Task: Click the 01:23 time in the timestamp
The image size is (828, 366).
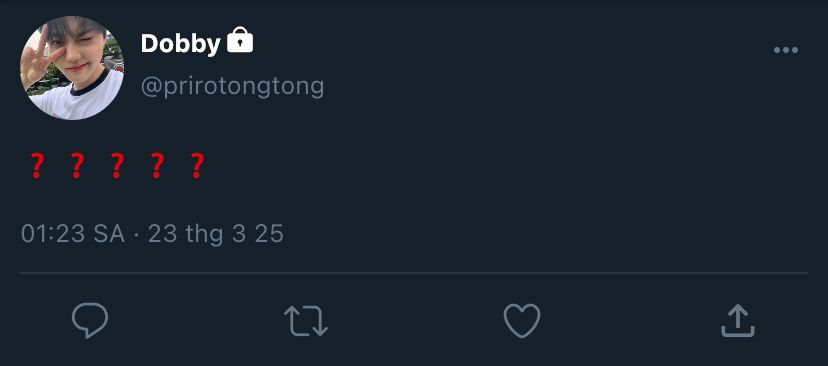Action: point(53,234)
